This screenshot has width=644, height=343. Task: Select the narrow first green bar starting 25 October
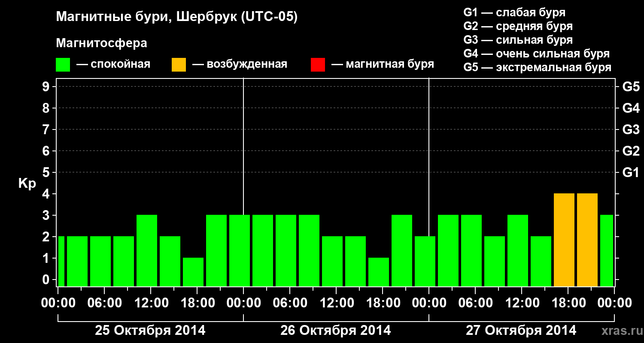pos(61,261)
